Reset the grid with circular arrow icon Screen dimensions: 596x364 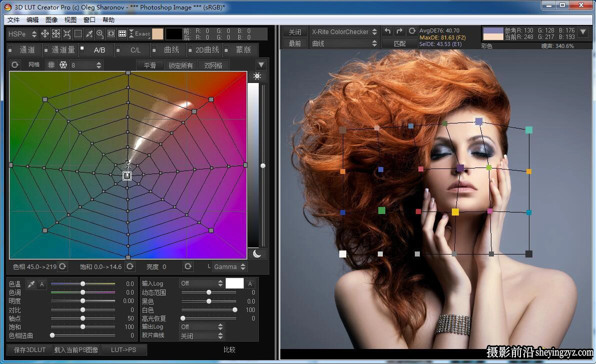(x=15, y=65)
